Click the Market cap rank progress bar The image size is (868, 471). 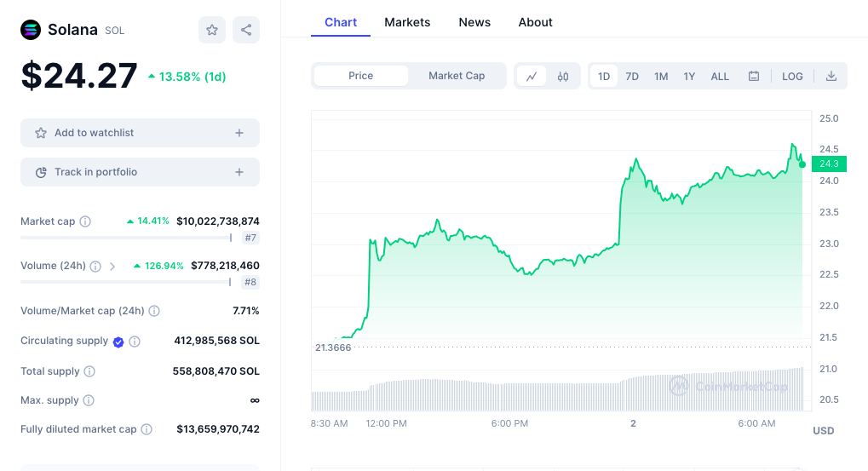click(x=126, y=238)
